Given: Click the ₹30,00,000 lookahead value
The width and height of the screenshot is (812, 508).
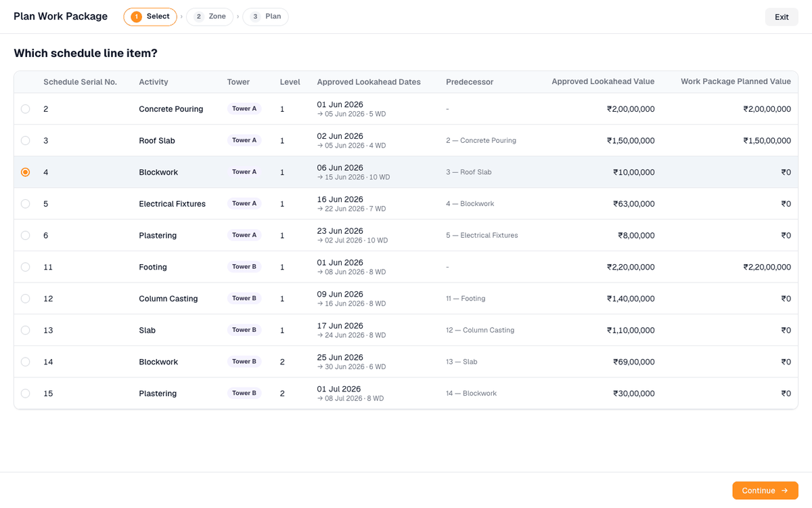Looking at the screenshot, I should click(x=634, y=394).
